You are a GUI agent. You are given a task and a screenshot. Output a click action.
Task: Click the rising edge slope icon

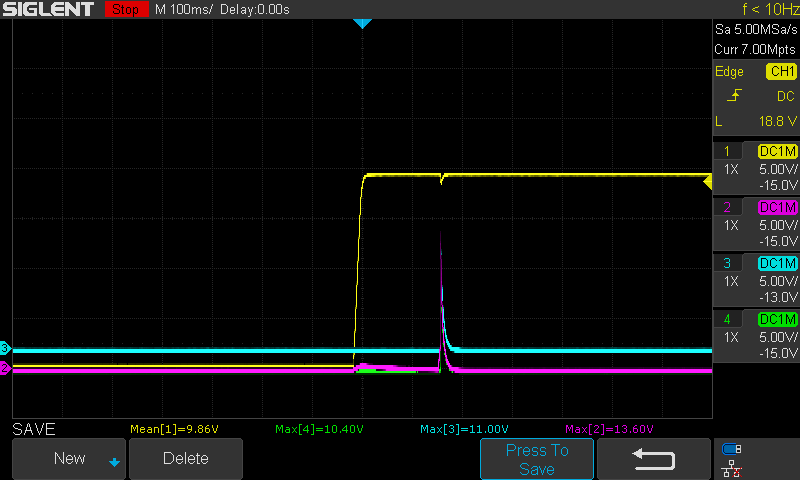[734, 95]
